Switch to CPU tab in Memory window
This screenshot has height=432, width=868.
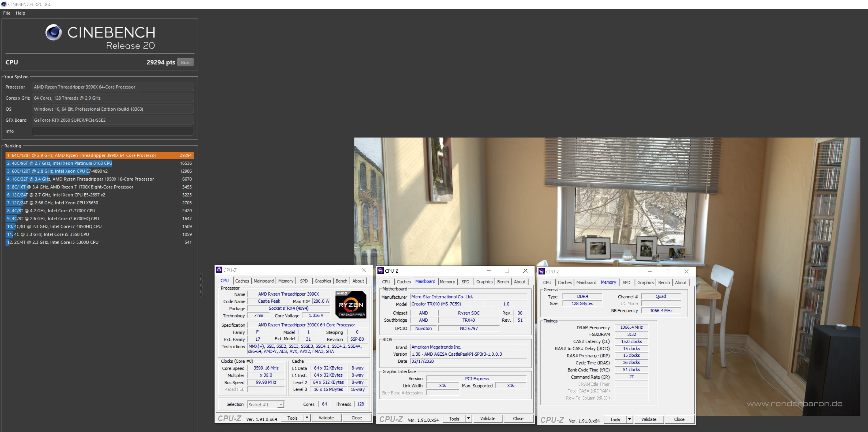pos(547,282)
